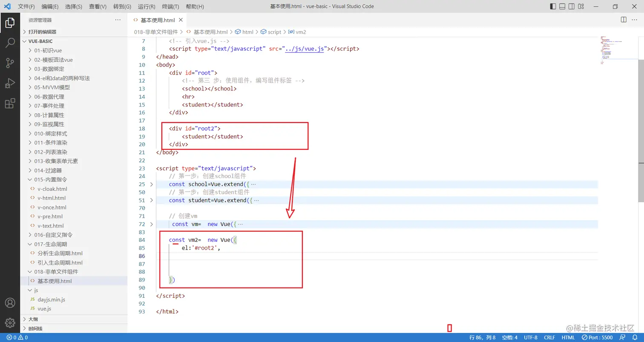The height and width of the screenshot is (342, 644).
Task: Collapse the 017-生命周期 folder
Action: click(x=74, y=244)
